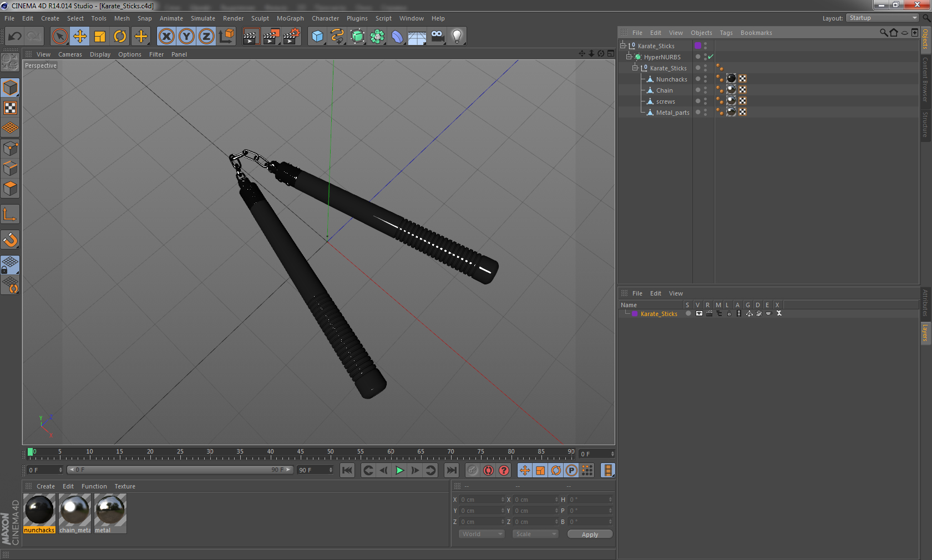Click the Nunchacks material tag
The image size is (932, 560).
[731, 79]
